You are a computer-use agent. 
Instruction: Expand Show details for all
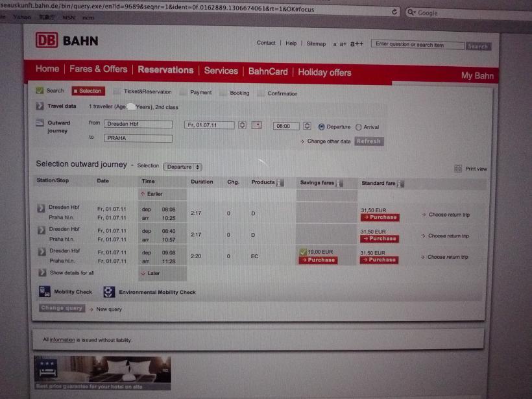click(42, 272)
